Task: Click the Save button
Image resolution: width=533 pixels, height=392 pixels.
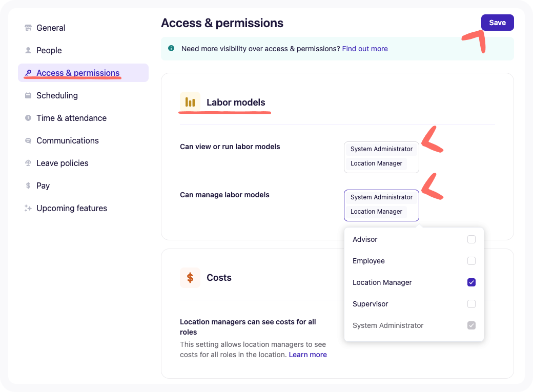Action: 497,23
